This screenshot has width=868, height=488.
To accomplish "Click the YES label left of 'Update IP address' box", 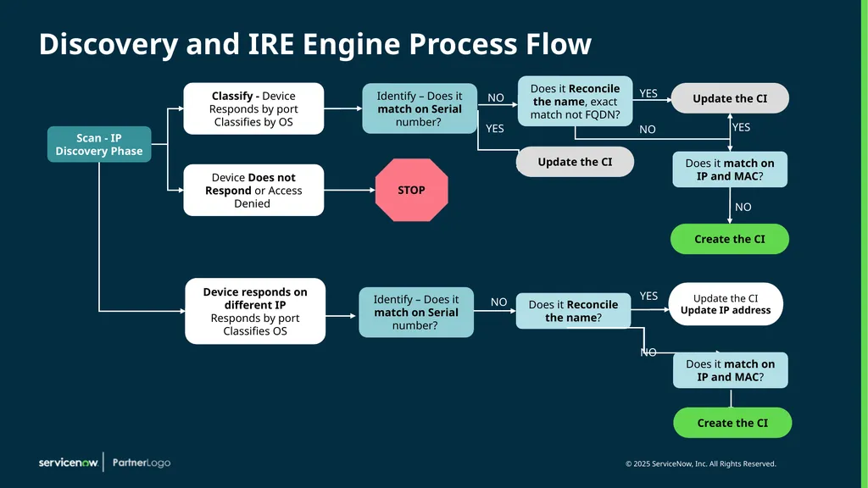I will tap(648, 296).
